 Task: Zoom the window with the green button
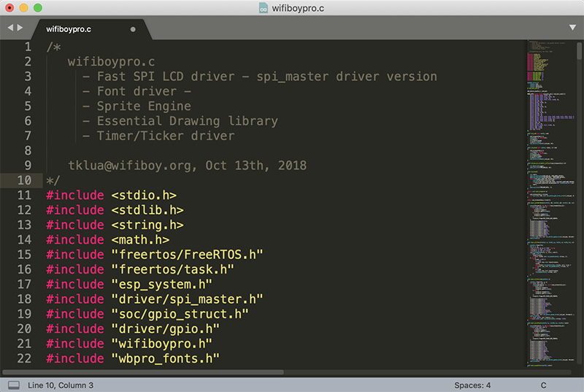click(x=37, y=8)
